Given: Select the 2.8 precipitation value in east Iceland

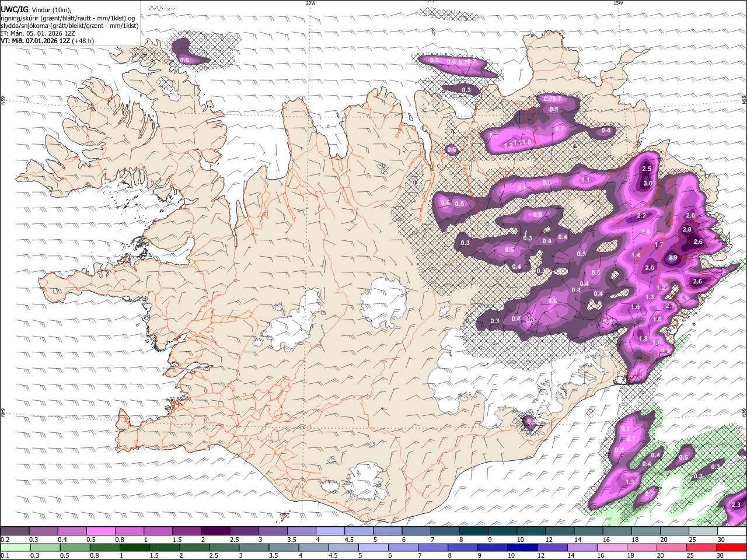Looking at the screenshot, I should [687, 230].
